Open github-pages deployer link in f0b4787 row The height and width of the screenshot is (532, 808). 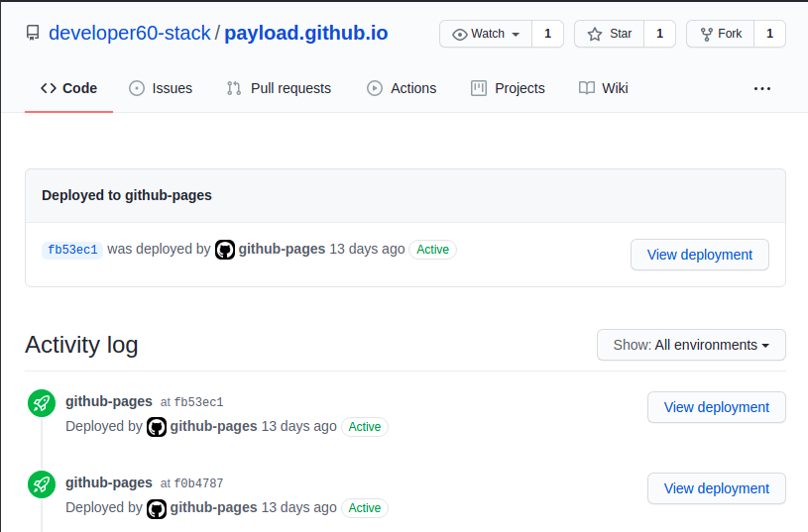point(214,508)
